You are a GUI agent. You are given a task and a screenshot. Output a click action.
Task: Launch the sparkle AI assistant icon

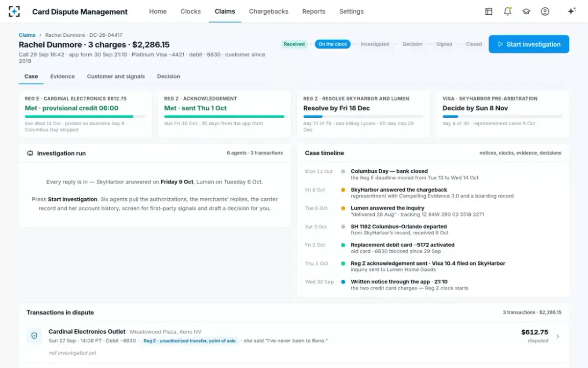pyautogui.click(x=571, y=11)
